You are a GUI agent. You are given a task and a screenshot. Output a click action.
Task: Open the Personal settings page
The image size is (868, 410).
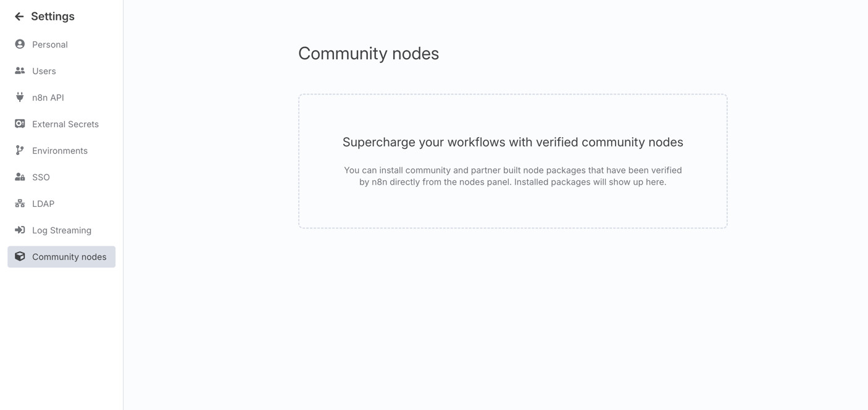point(62,44)
